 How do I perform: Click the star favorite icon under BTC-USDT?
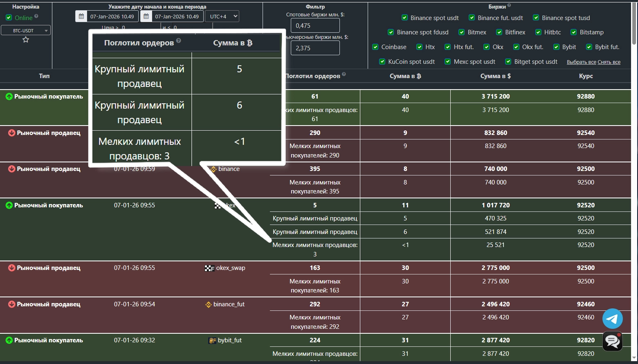pos(26,40)
